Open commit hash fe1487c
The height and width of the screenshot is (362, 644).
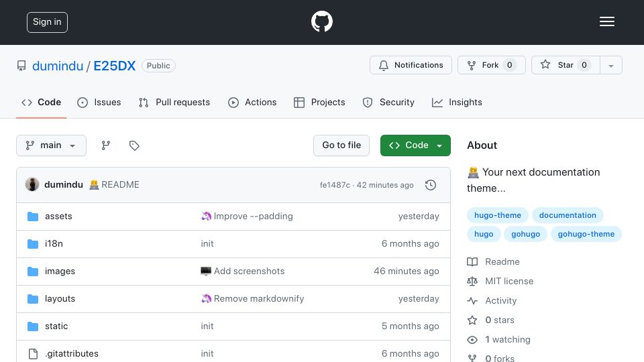click(335, 185)
